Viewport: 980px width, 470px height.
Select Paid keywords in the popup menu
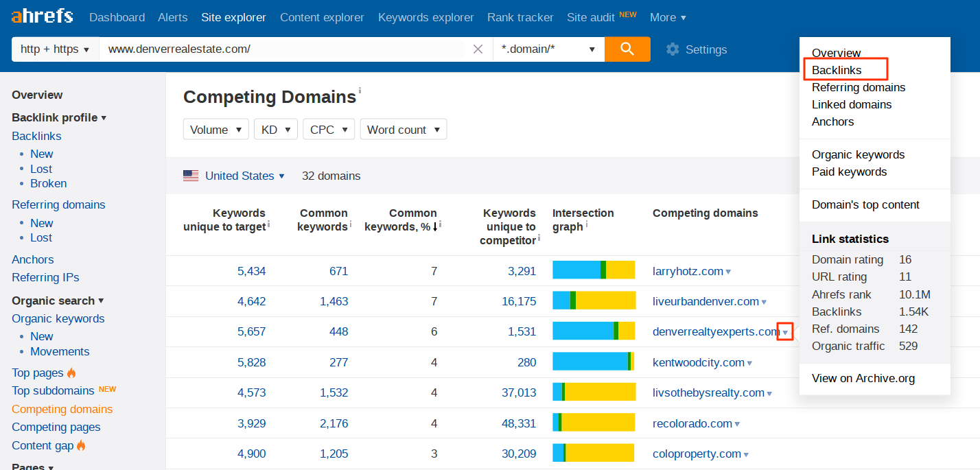click(850, 172)
